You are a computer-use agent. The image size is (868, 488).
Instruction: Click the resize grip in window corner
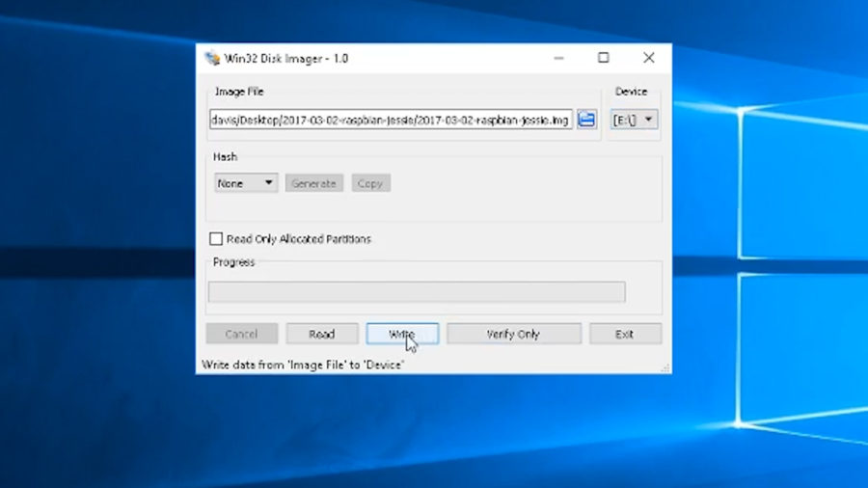[x=665, y=368]
